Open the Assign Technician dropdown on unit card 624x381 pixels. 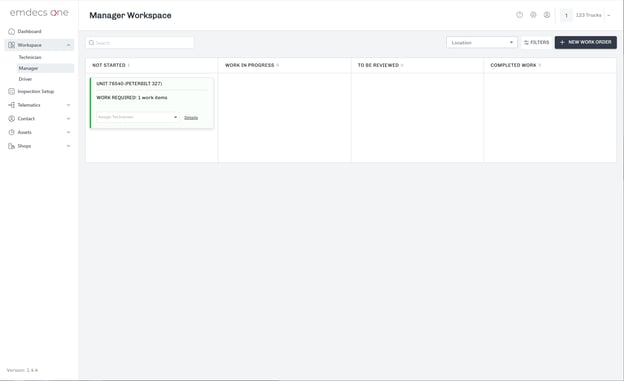pos(137,117)
